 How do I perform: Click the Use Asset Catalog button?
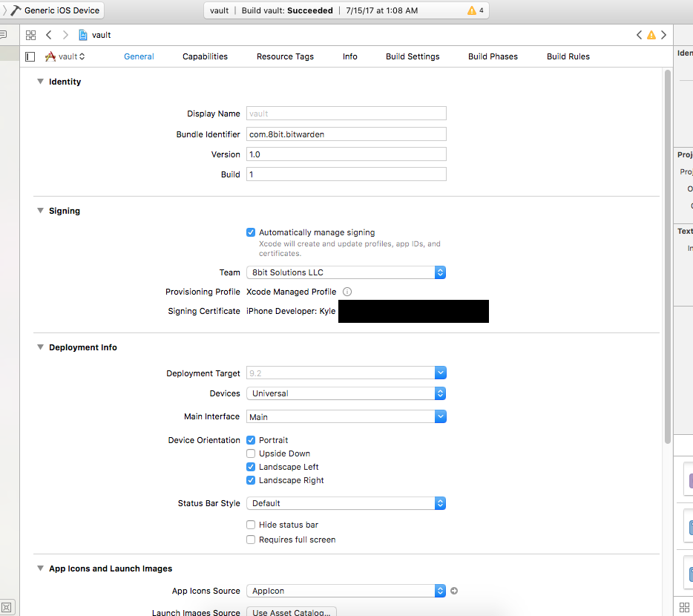pyautogui.click(x=291, y=612)
